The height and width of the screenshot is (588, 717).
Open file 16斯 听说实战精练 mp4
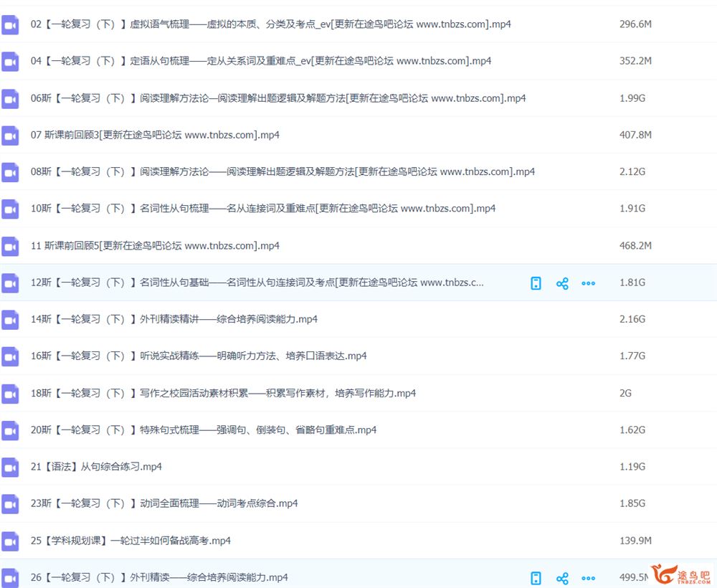(x=199, y=356)
